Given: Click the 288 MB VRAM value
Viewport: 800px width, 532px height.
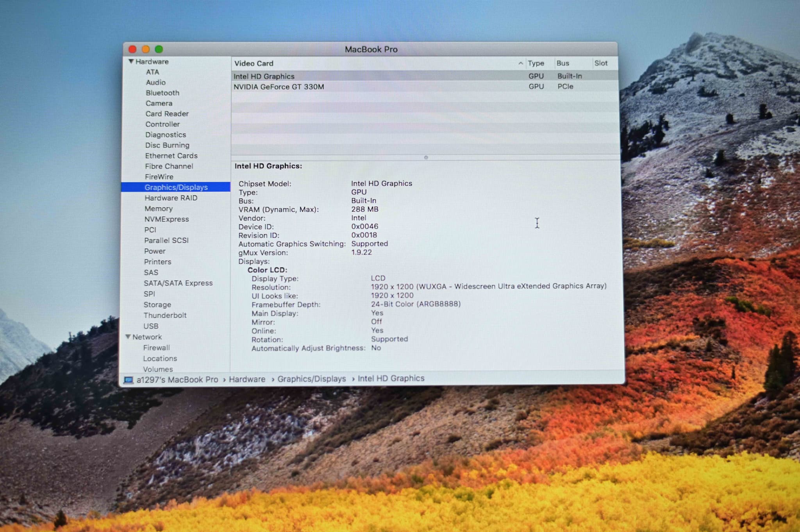Looking at the screenshot, I should (364, 209).
